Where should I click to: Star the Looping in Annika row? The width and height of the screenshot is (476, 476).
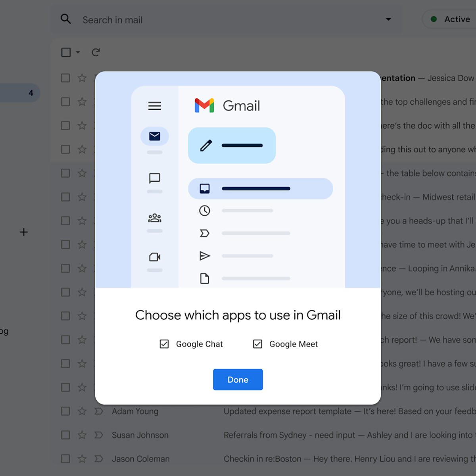(82, 269)
